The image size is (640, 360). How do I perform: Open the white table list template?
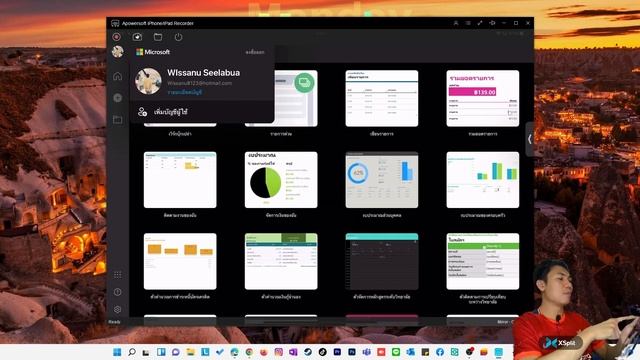[382, 98]
